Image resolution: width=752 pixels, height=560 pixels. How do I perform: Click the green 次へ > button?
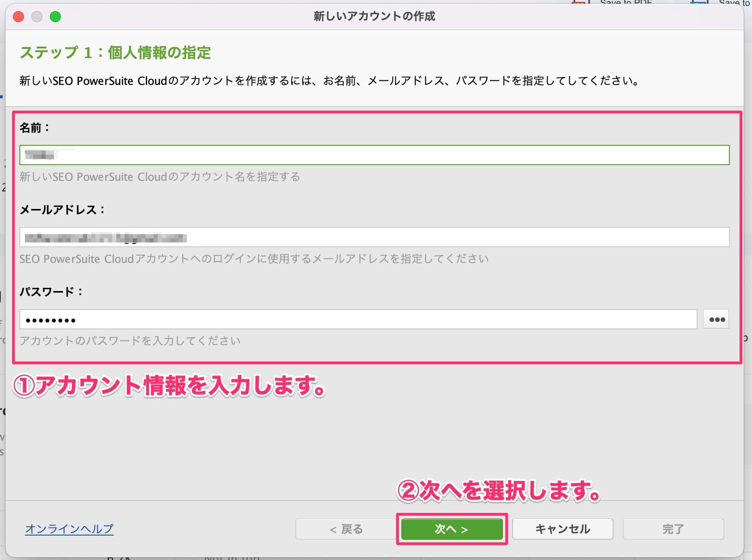[x=452, y=529]
